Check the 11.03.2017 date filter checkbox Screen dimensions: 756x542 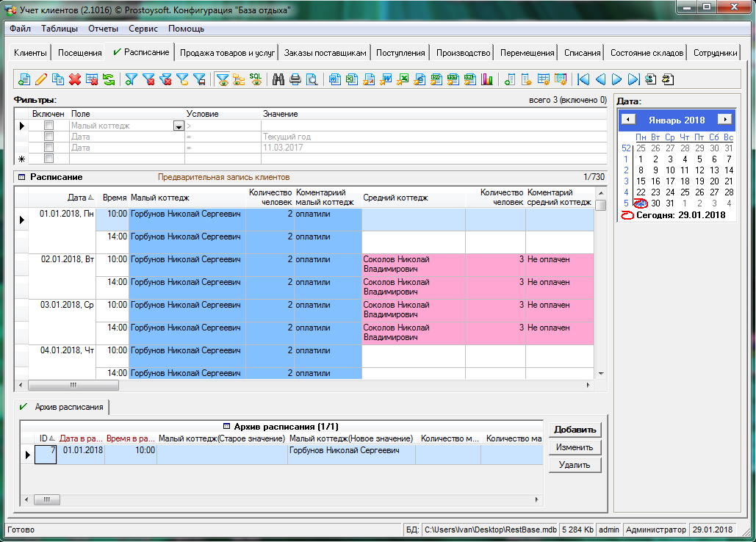point(49,148)
